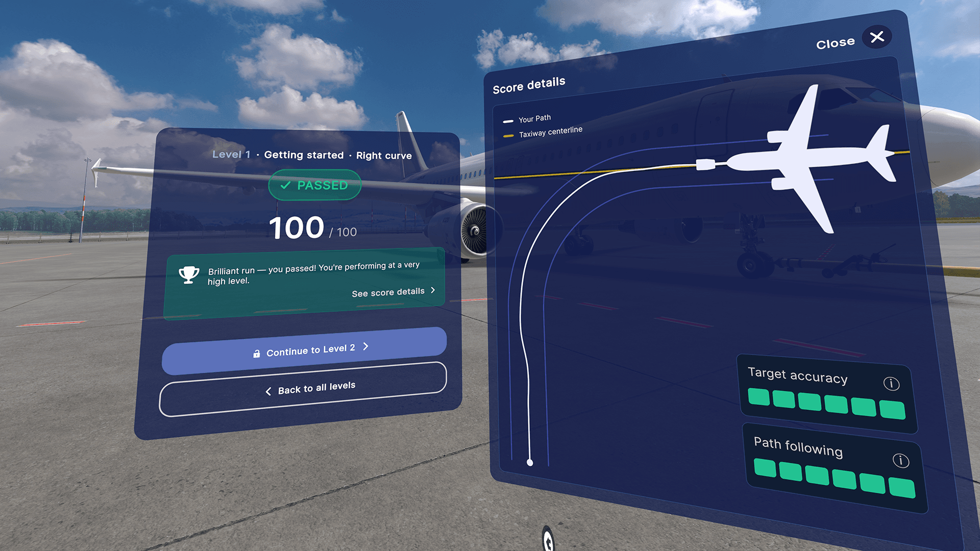
Task: Open Target accuracy info icon
Action: [x=891, y=384]
